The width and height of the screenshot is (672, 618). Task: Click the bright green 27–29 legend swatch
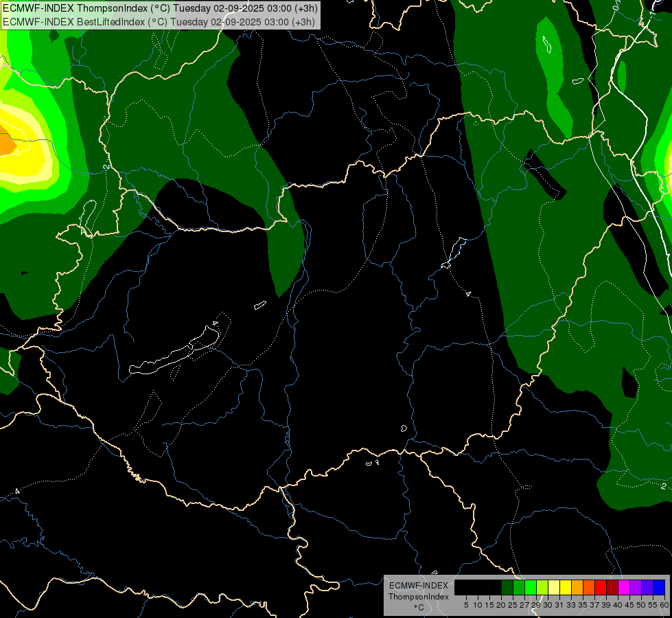pyautogui.click(x=531, y=587)
